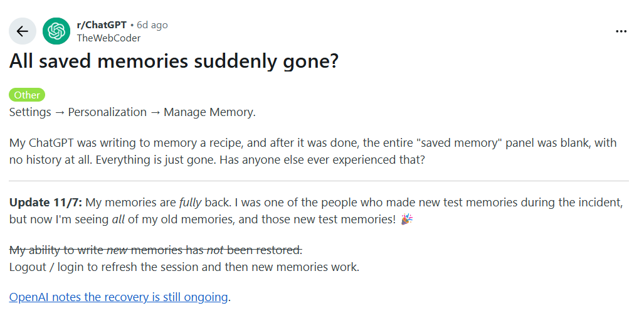Screen dimensions: 644x318
Task: Click the back arrow button
Action: click(23, 31)
